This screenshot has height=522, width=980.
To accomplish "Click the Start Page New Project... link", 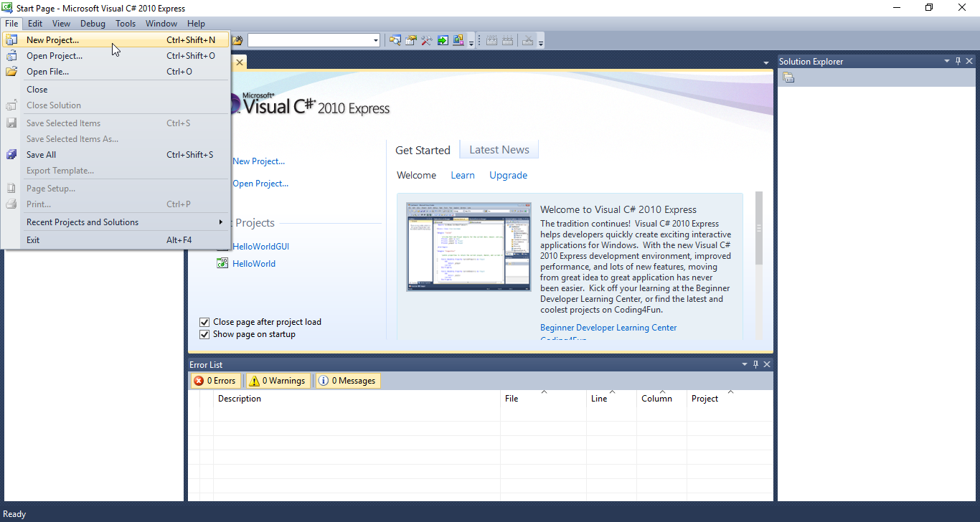I will [258, 161].
